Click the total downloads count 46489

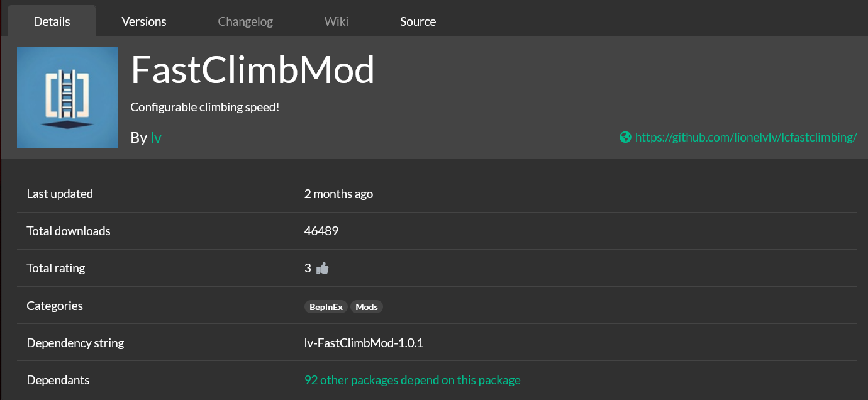(x=321, y=231)
